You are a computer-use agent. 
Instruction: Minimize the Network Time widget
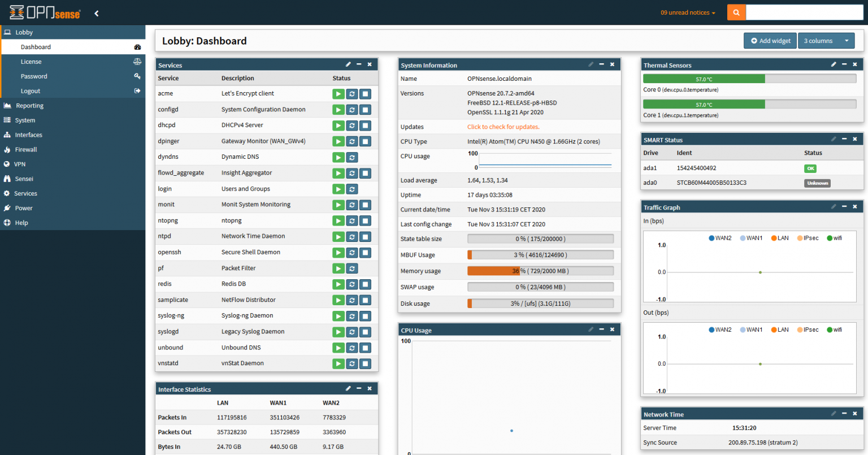[x=844, y=414]
